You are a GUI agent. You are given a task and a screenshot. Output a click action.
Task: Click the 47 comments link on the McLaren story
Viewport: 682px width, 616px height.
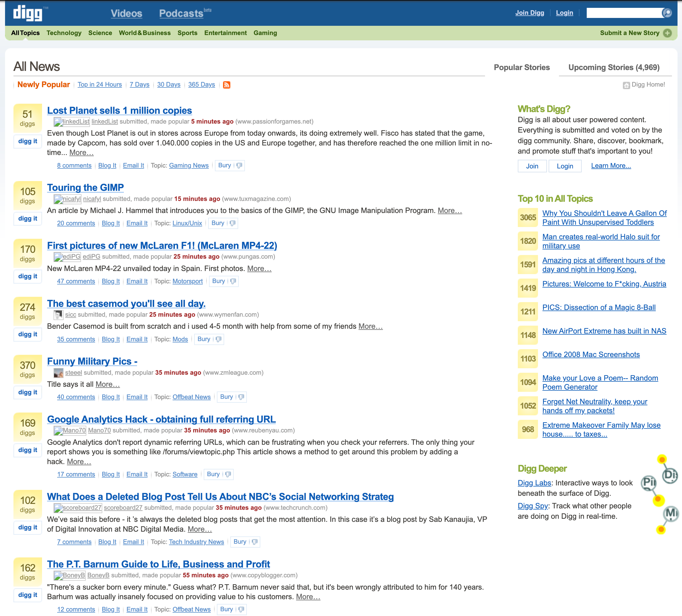point(76,281)
